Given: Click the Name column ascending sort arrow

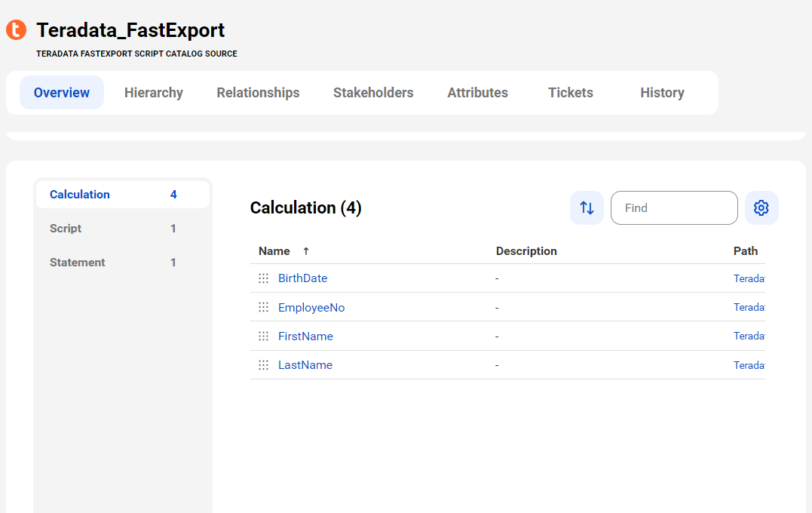Looking at the screenshot, I should click(306, 251).
